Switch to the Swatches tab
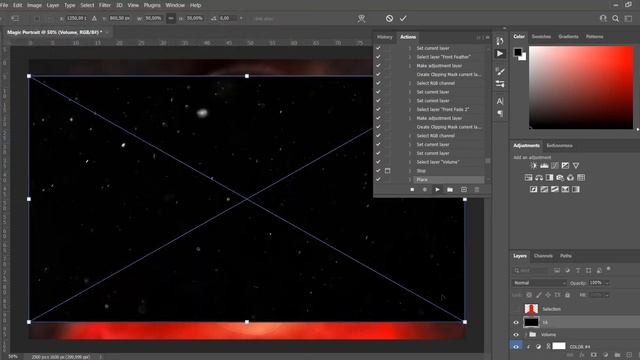The image size is (640, 360). coord(541,36)
